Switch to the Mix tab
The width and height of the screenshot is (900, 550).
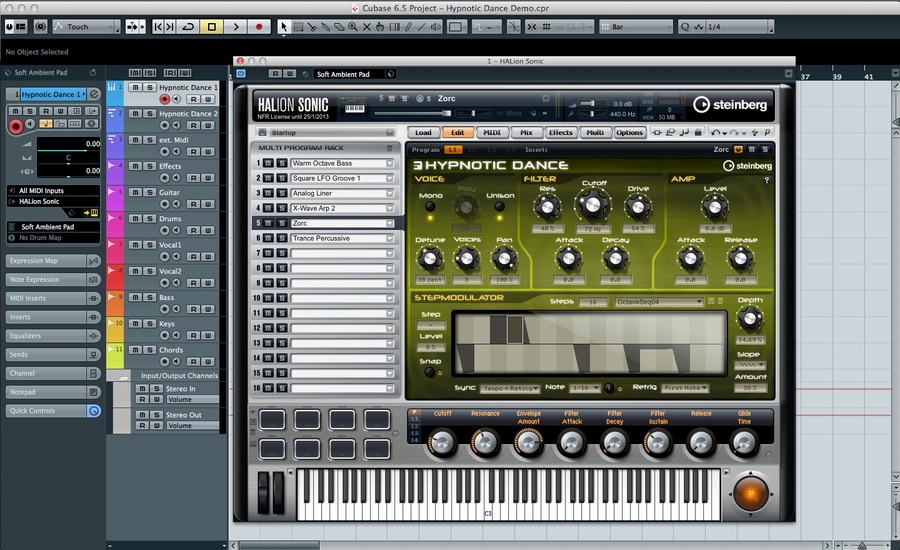click(x=526, y=133)
